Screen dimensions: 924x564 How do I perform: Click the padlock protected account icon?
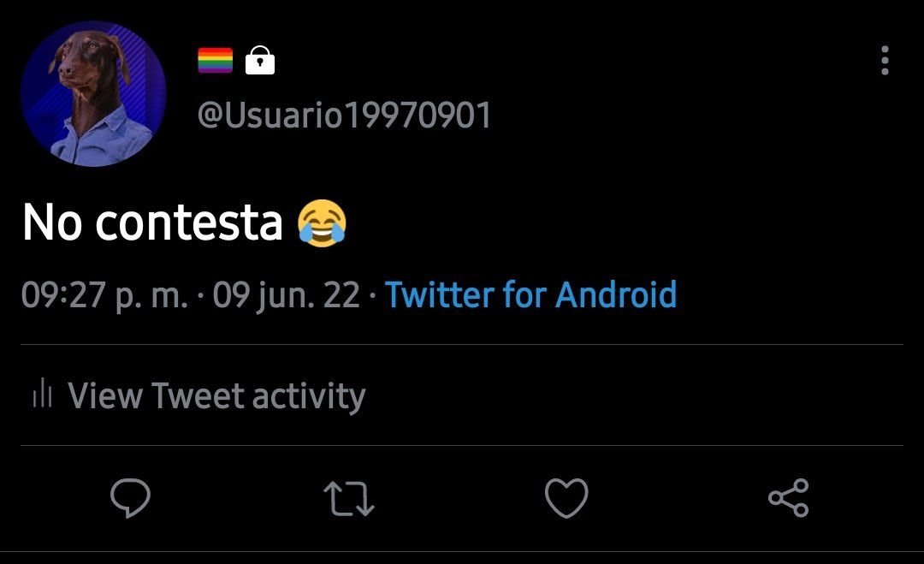coord(260,60)
